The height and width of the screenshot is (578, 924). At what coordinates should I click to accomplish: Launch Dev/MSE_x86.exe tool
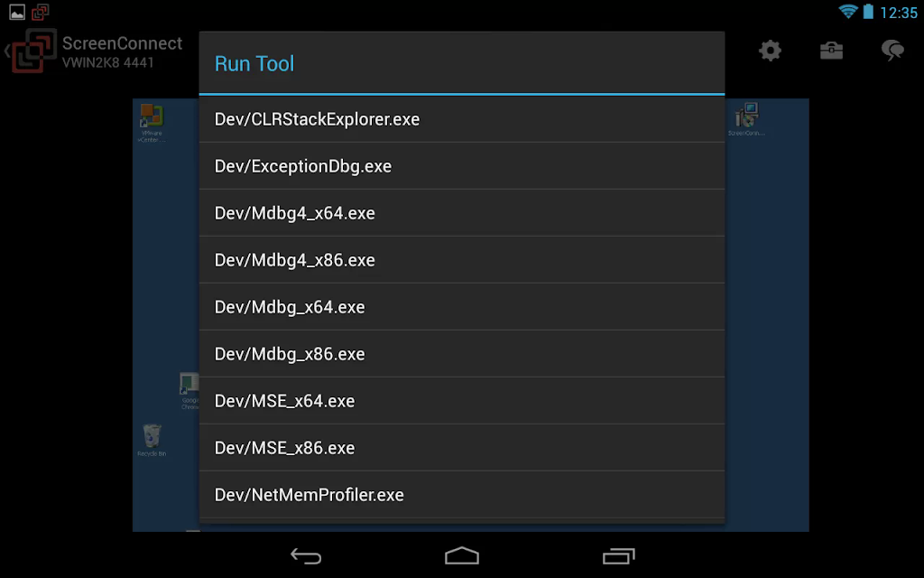(x=461, y=448)
